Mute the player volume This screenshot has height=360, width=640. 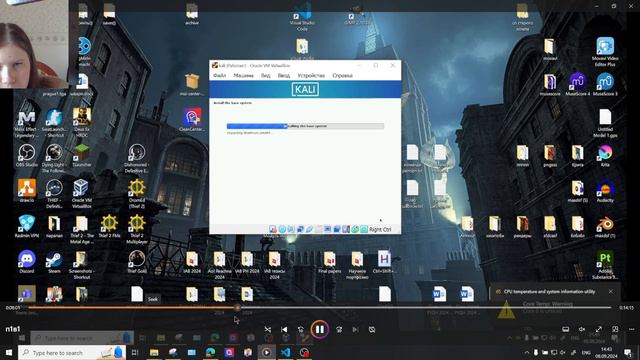click(x=582, y=329)
